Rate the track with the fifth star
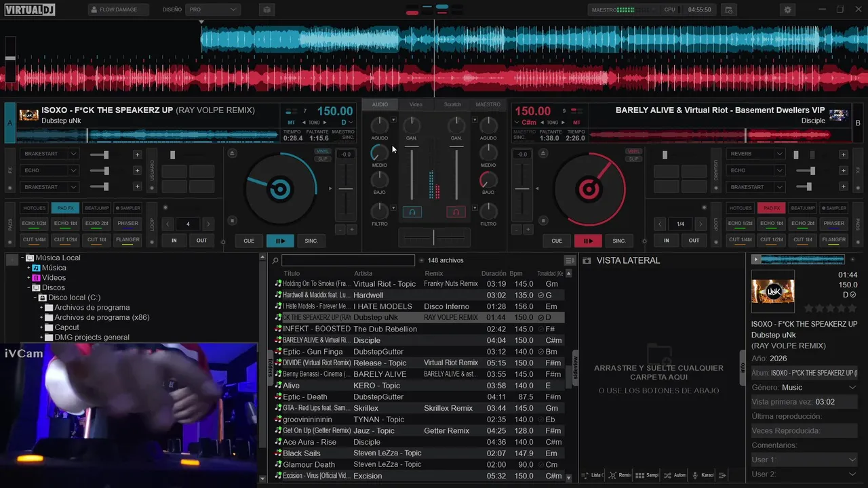Screen dimensions: 868x488 852,308
